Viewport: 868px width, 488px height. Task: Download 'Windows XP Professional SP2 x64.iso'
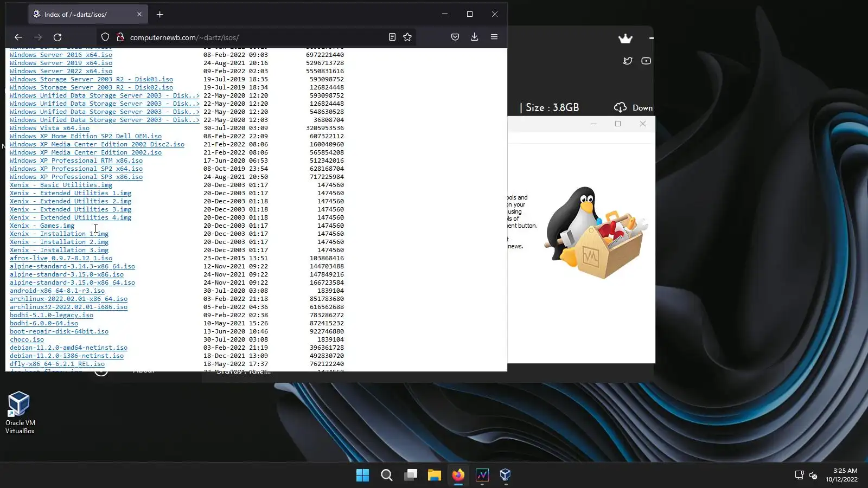pyautogui.click(x=76, y=169)
